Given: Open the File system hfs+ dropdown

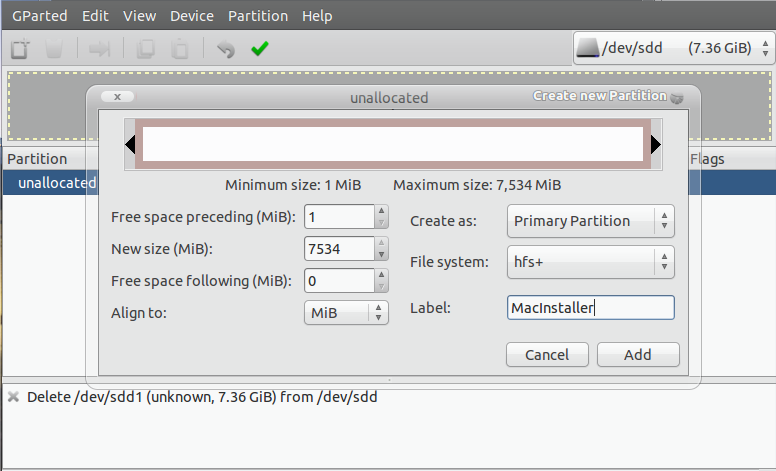Looking at the screenshot, I should click(590, 262).
